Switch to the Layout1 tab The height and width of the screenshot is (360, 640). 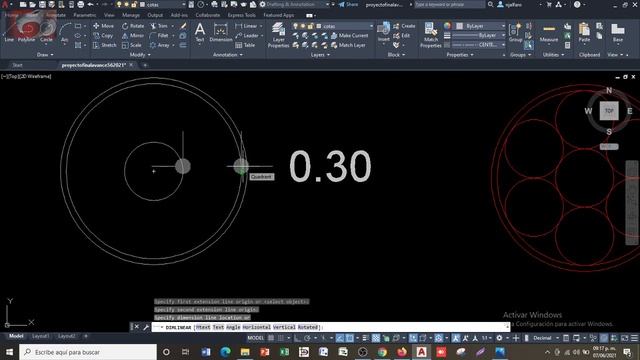(40, 336)
